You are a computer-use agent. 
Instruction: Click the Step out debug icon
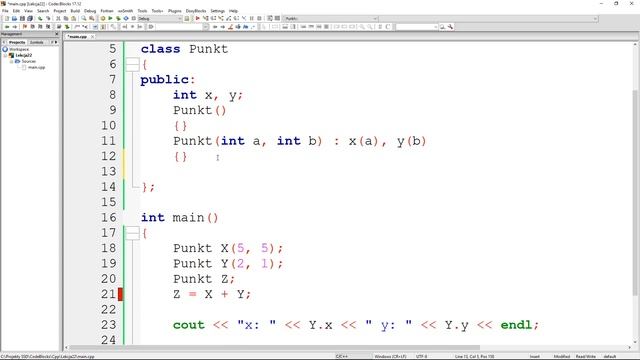[x=229, y=18]
